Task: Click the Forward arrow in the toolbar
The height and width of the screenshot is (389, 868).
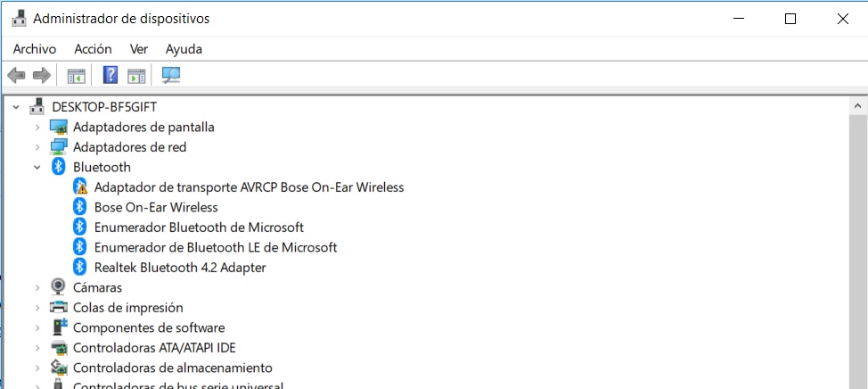Action: coord(42,75)
